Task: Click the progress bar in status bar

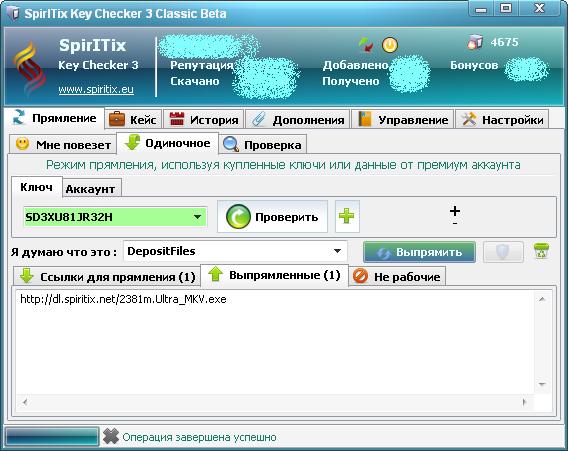Action: pos(52,436)
